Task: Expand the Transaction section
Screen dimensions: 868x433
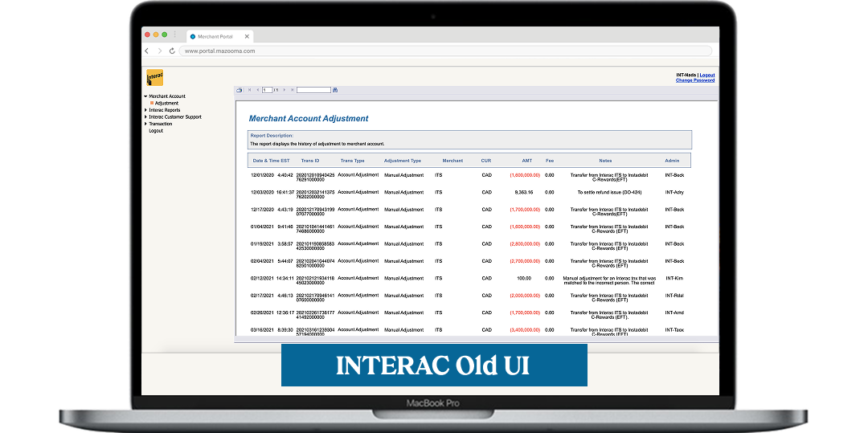Action: click(x=145, y=124)
